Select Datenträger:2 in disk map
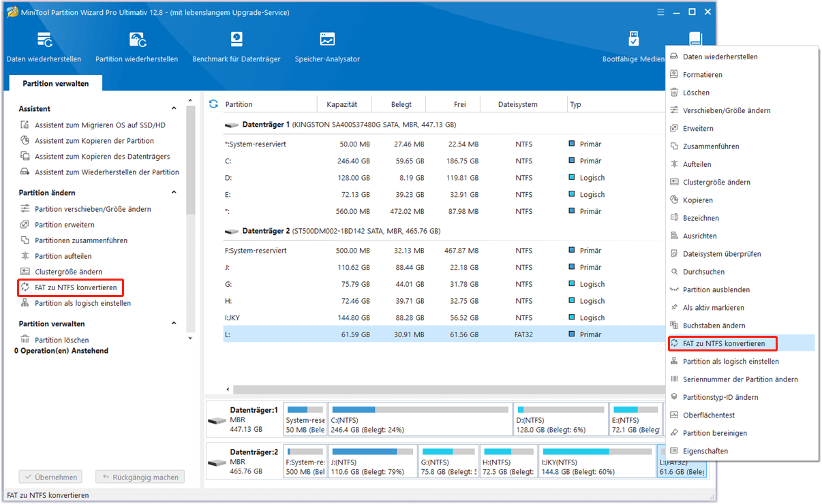 pyautogui.click(x=244, y=461)
